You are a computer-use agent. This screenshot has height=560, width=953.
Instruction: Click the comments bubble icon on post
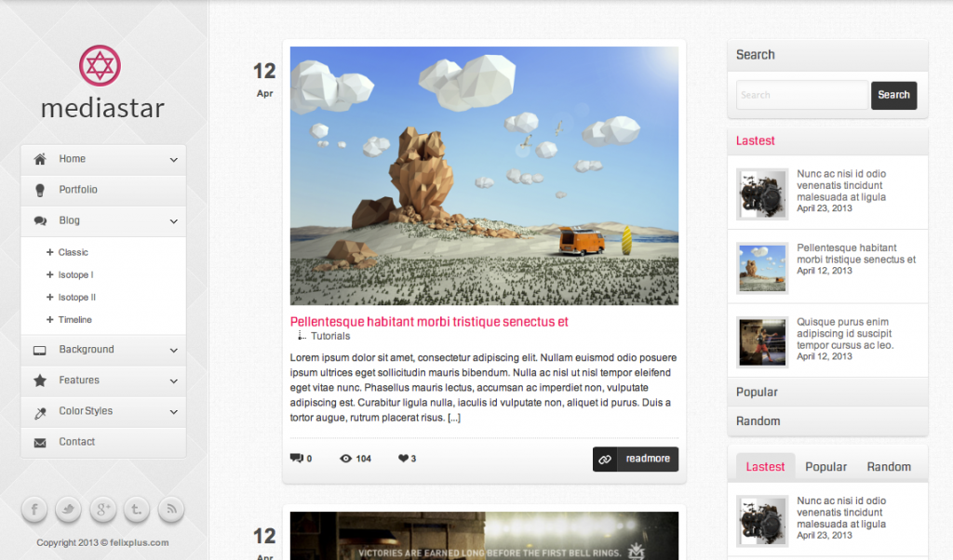point(297,459)
